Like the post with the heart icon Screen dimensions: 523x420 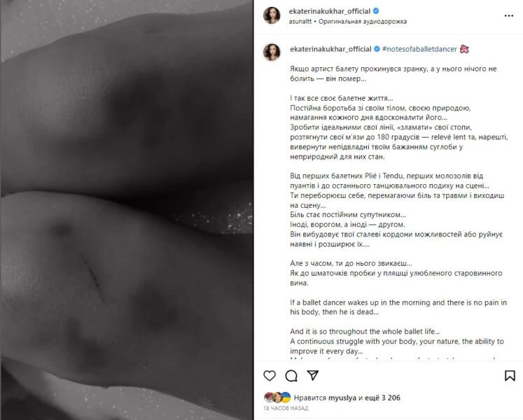(269, 376)
